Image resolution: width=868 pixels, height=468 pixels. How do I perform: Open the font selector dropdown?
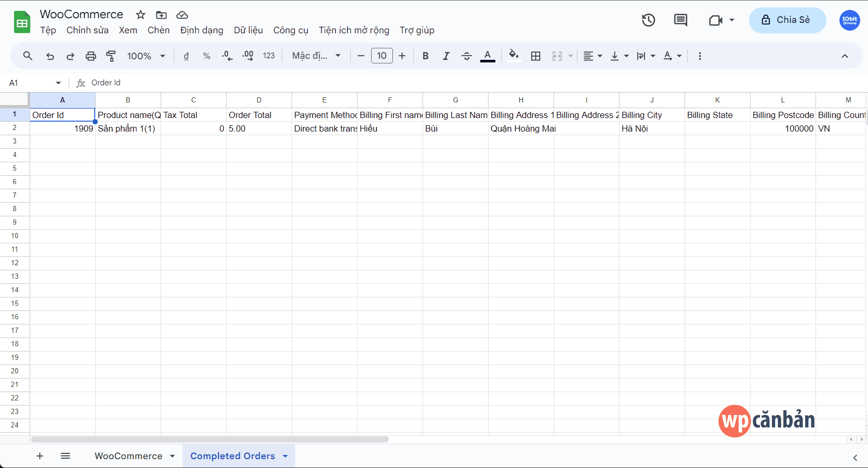click(316, 56)
